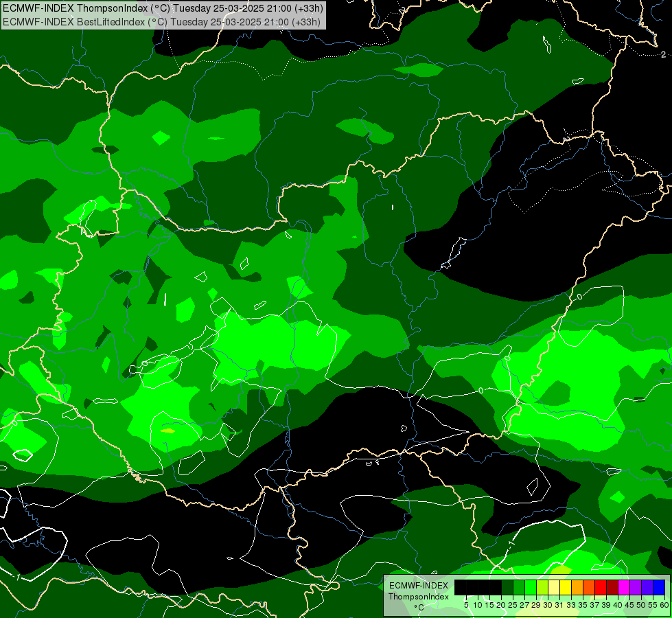
Task: Click the legend tick value 39
Action: tap(606, 605)
